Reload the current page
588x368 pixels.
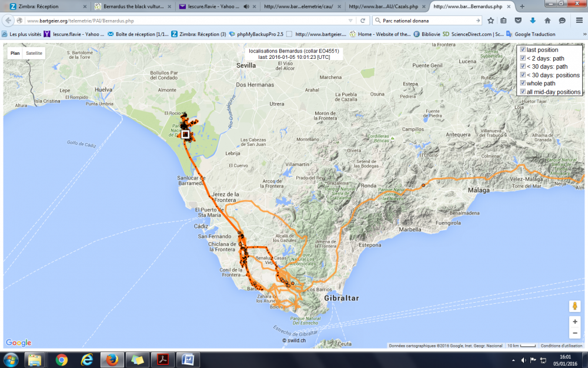363,21
